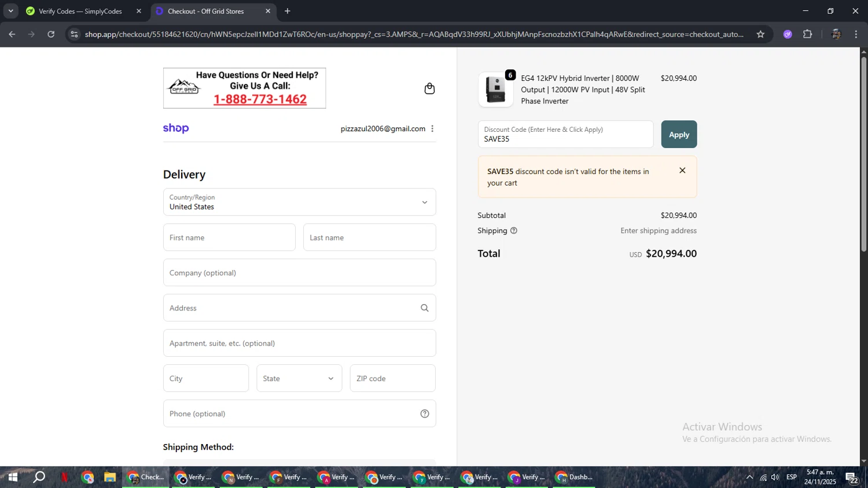Open Chrome profile avatar
This screenshot has height=488, width=868.
click(836, 34)
